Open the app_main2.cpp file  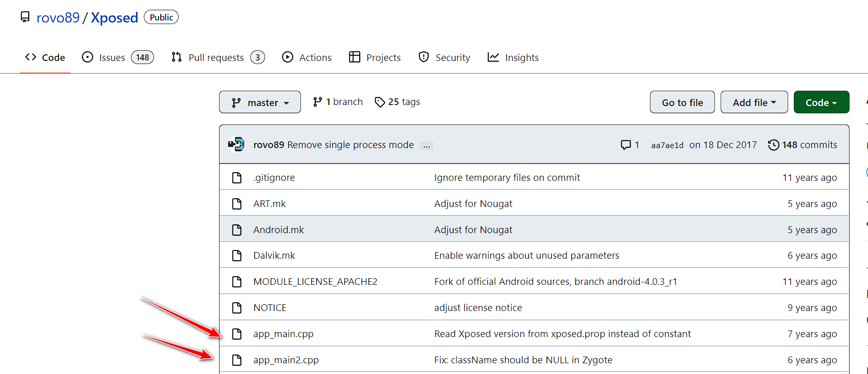[286, 360]
